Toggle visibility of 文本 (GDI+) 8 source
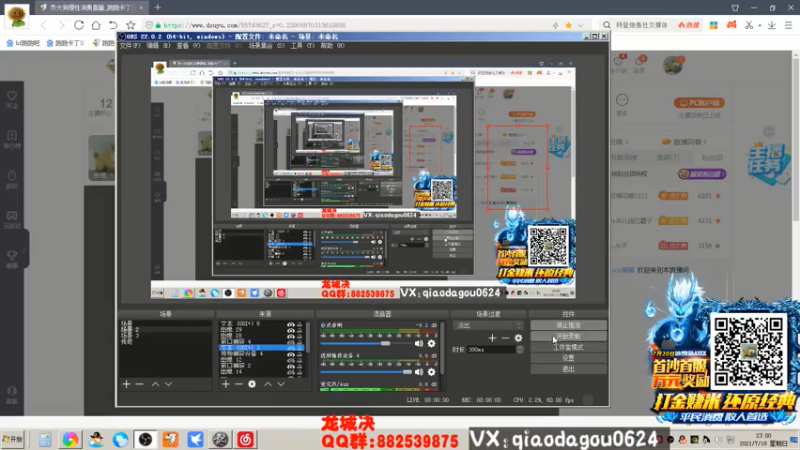 click(290, 324)
